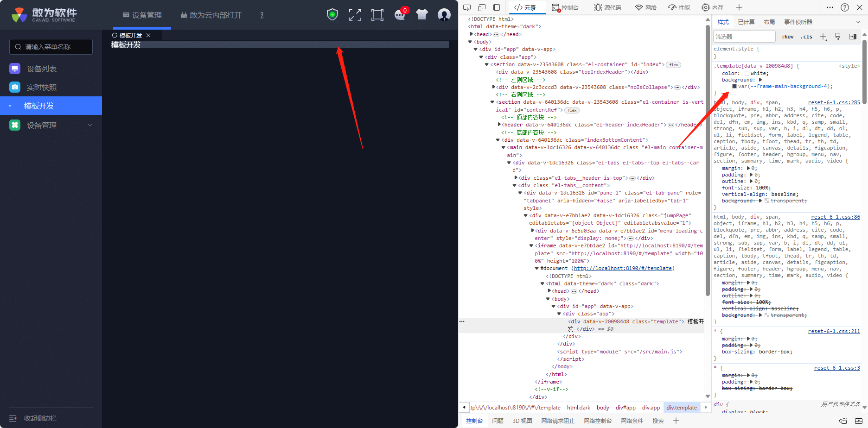Toggle device emulation in DevTools

(482, 7)
